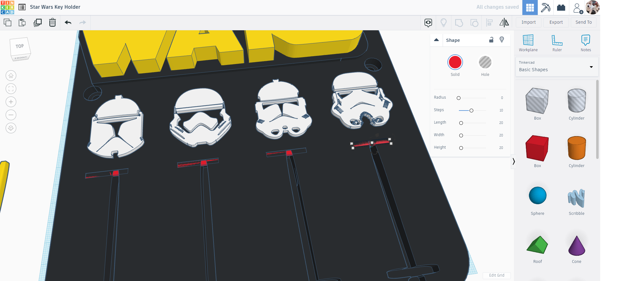Select the Notes tool
Screen dimensions: 644x281
pyautogui.click(x=586, y=43)
